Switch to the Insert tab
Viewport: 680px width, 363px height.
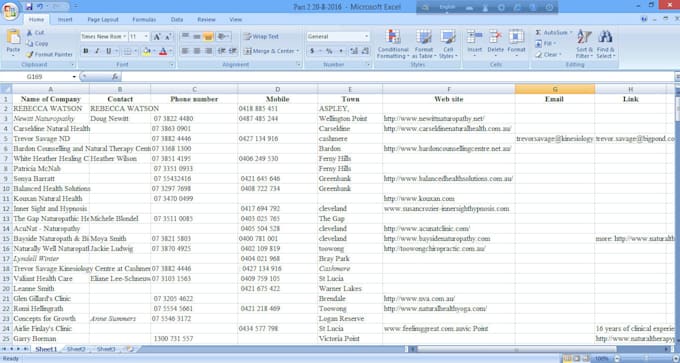point(65,20)
